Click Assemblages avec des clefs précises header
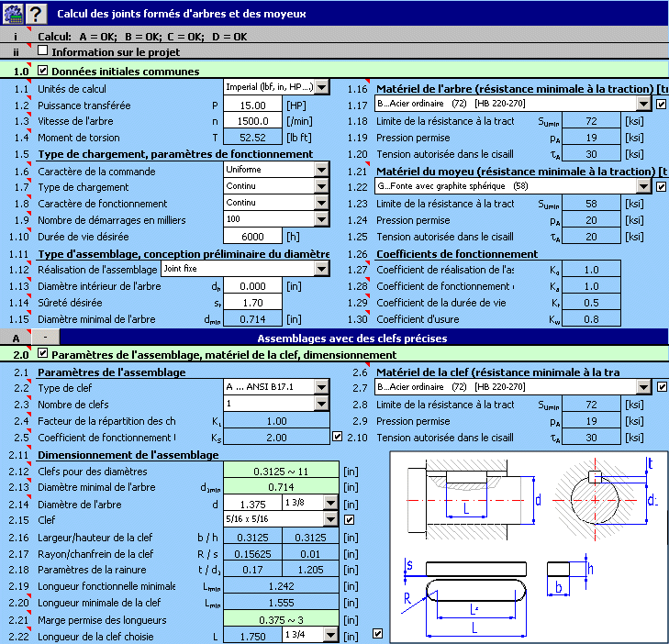 [x=352, y=339]
